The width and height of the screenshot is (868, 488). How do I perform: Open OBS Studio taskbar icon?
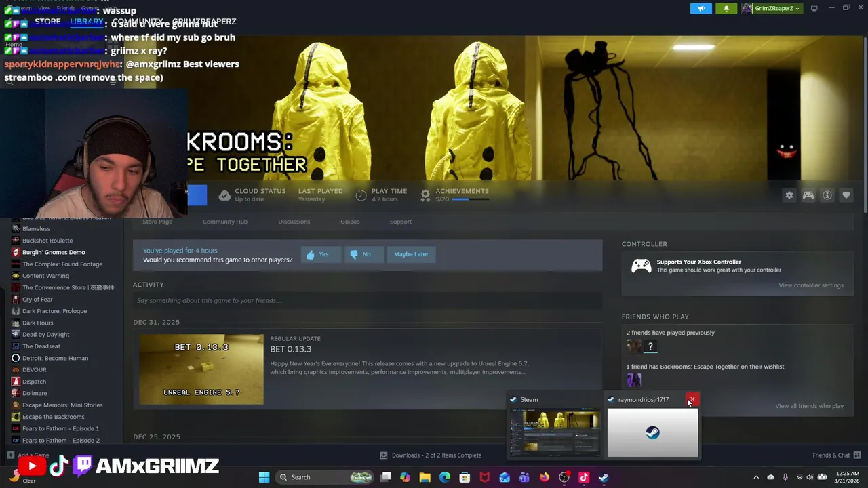[x=564, y=477]
